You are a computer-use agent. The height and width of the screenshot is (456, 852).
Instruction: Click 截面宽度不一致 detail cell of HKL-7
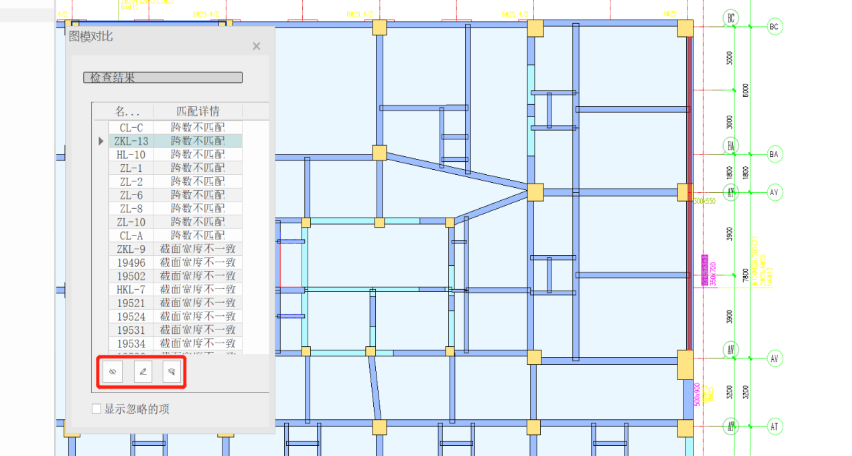(x=198, y=289)
